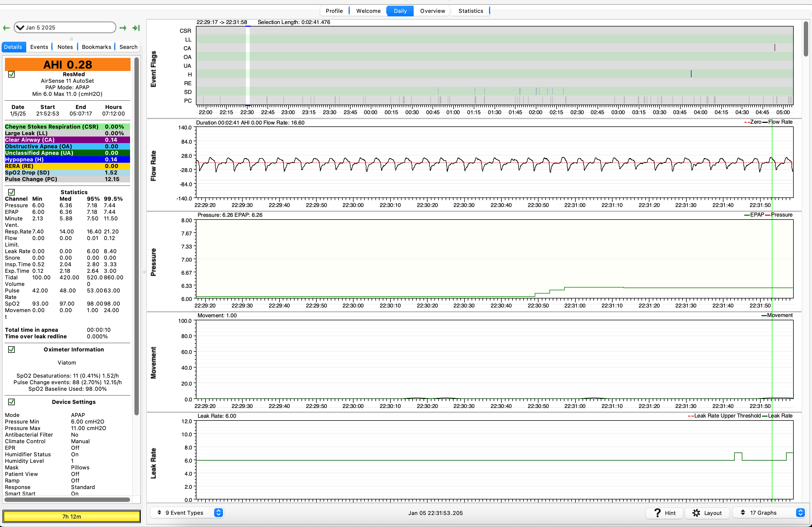
Task: Toggle the ResMed session checkbox
Action: click(11, 74)
